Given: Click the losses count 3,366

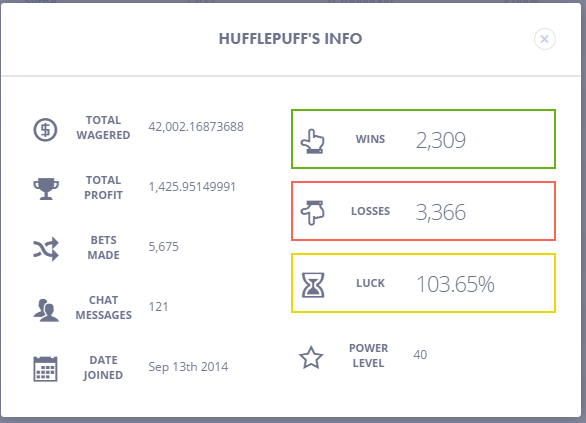Looking at the screenshot, I should (441, 212).
